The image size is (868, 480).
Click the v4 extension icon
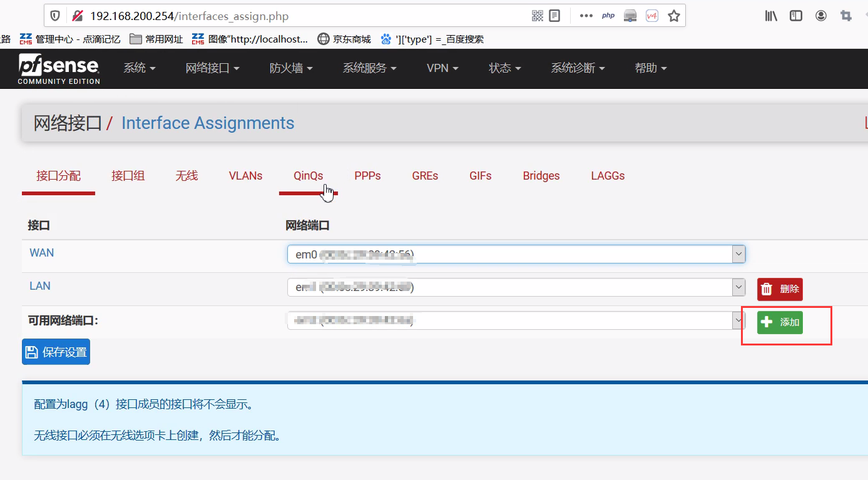652,16
